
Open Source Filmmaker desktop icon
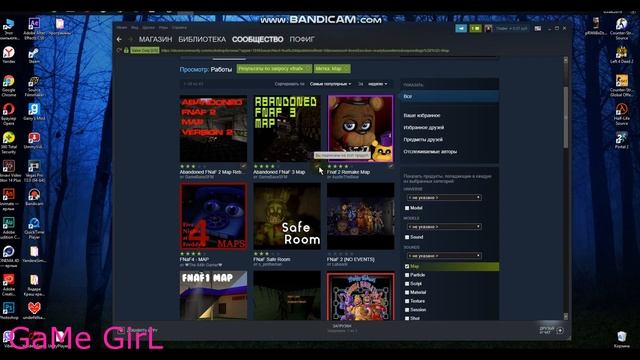tap(34, 86)
